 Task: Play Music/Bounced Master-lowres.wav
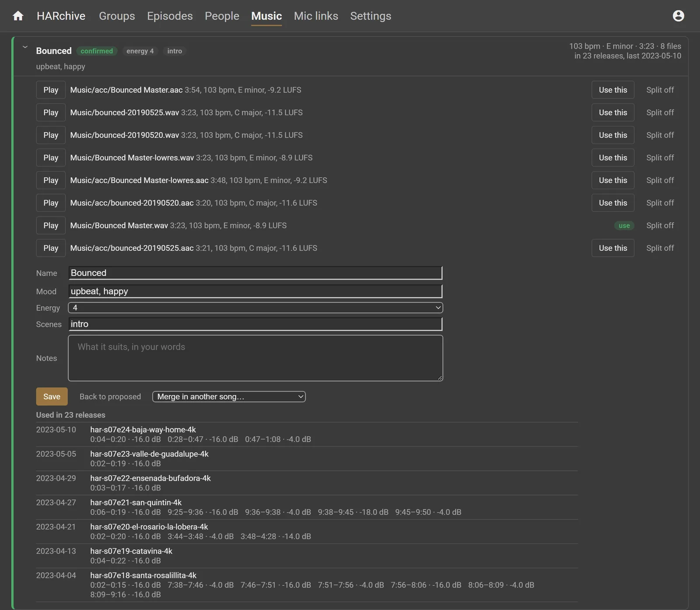click(x=51, y=158)
